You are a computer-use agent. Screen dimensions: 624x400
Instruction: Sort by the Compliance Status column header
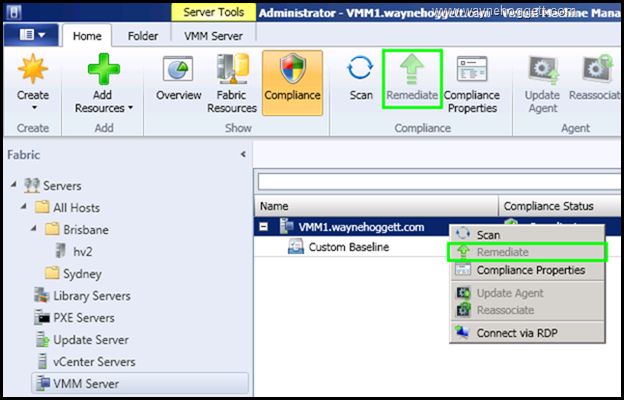[x=561, y=206]
